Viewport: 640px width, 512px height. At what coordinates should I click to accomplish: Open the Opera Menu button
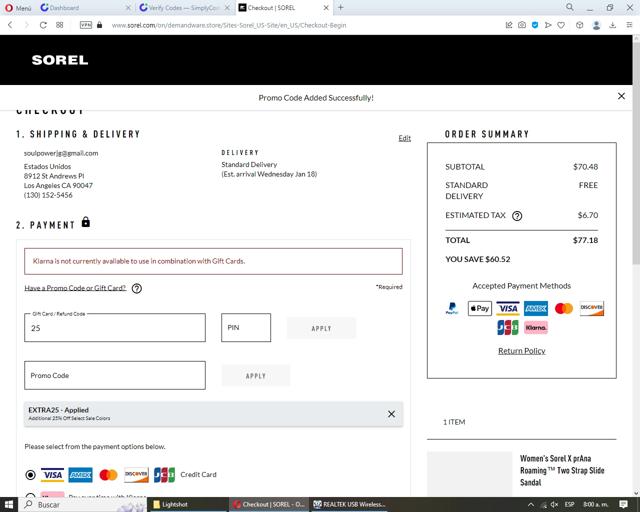click(18, 8)
